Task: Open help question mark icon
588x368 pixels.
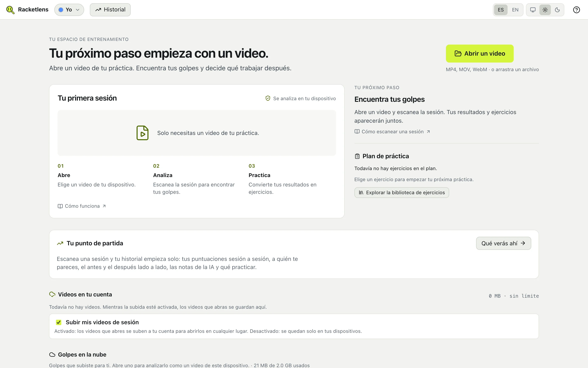Action: (x=576, y=10)
